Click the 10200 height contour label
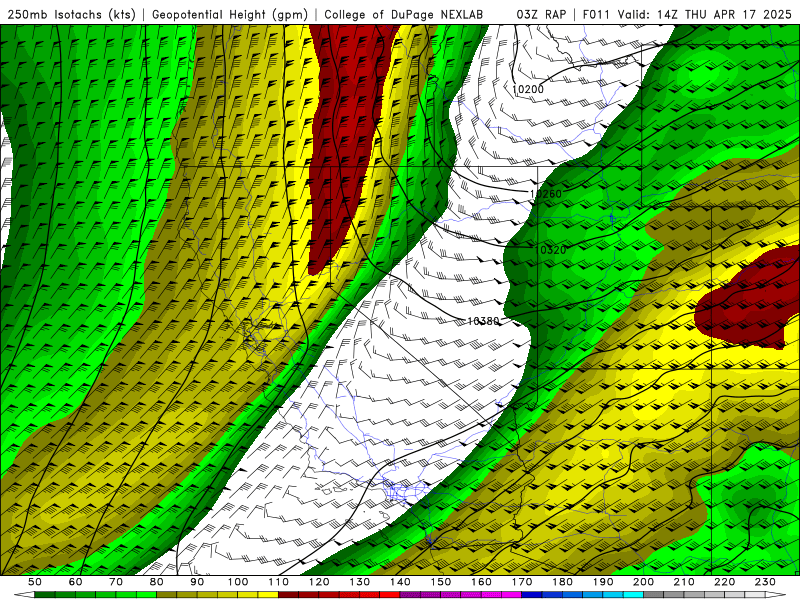 tap(528, 89)
